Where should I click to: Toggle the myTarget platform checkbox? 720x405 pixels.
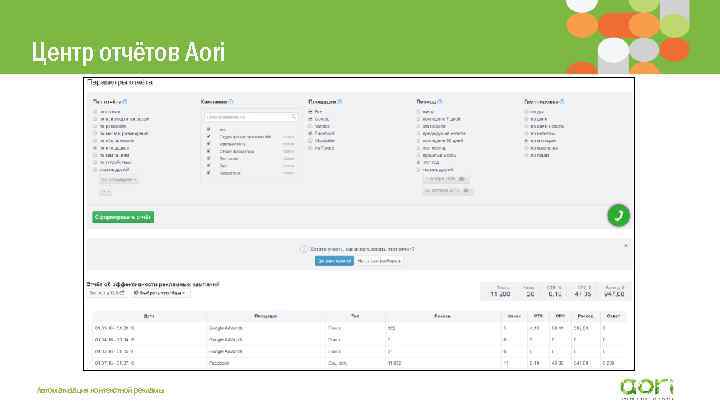click(310, 148)
